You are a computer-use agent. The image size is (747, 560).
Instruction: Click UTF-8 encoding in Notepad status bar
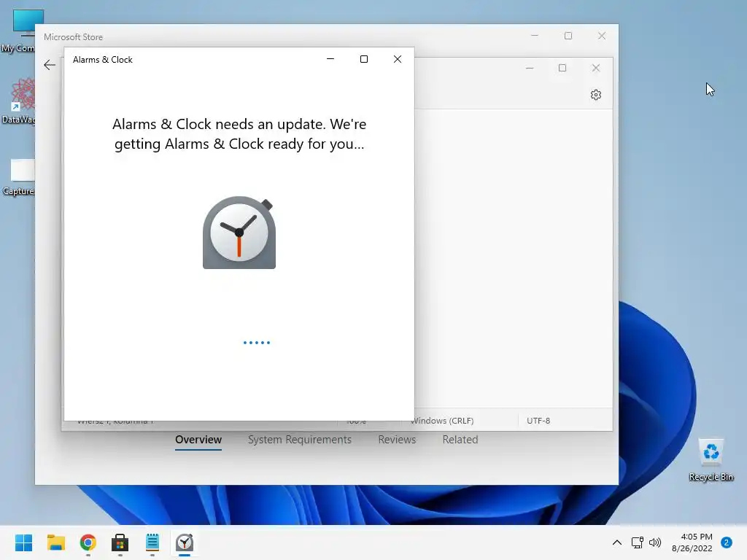point(538,421)
